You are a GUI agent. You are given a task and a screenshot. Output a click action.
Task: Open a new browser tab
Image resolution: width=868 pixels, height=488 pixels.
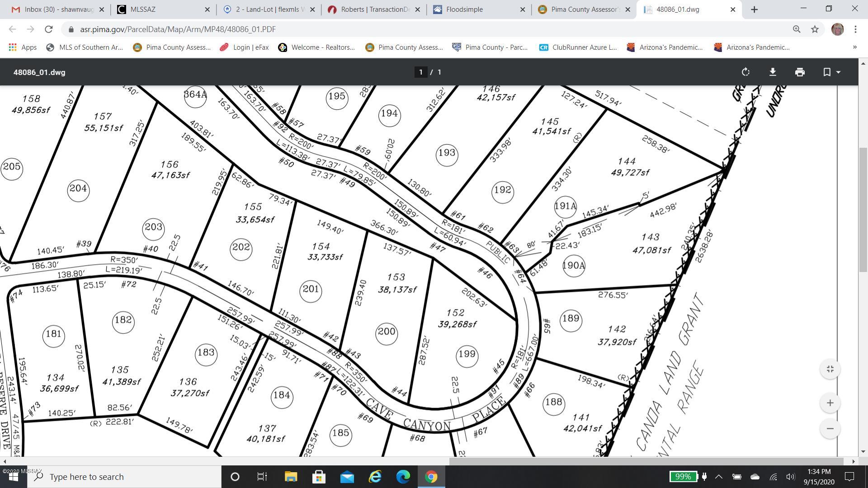tap(754, 9)
